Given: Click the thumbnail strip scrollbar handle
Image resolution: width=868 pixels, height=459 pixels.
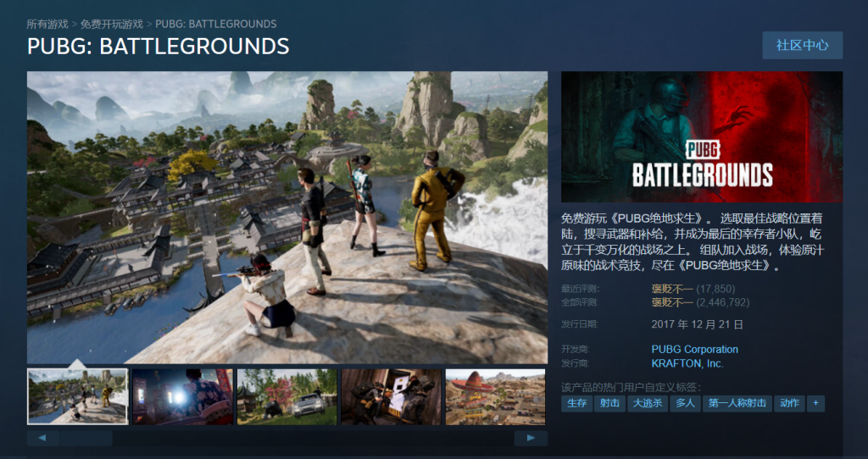Looking at the screenshot, I should (x=86, y=439).
